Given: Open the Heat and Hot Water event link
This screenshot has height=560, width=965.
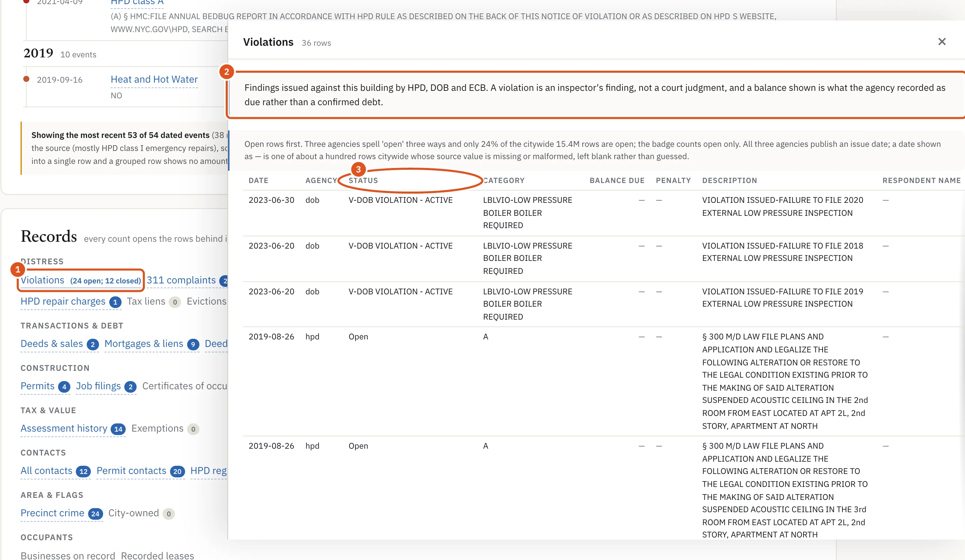Looking at the screenshot, I should tap(154, 79).
